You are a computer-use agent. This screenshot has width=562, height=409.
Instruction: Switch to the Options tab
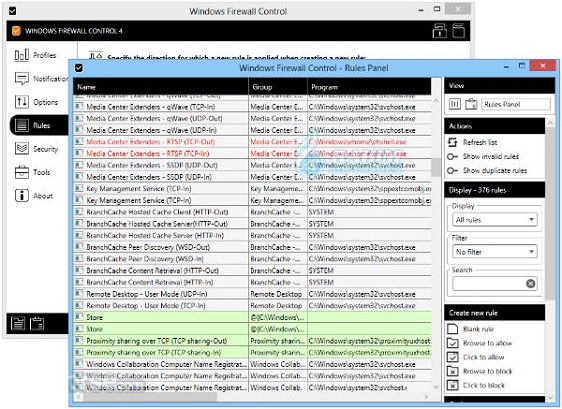37,102
